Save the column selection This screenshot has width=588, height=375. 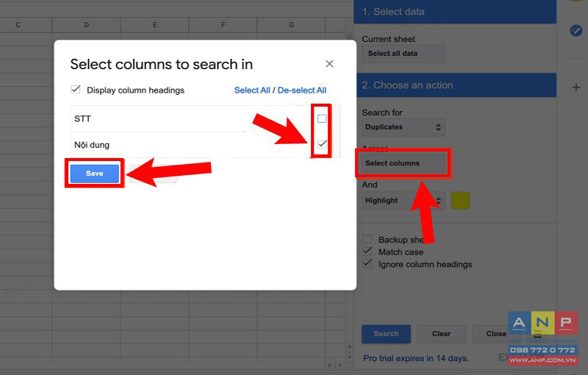(x=95, y=174)
